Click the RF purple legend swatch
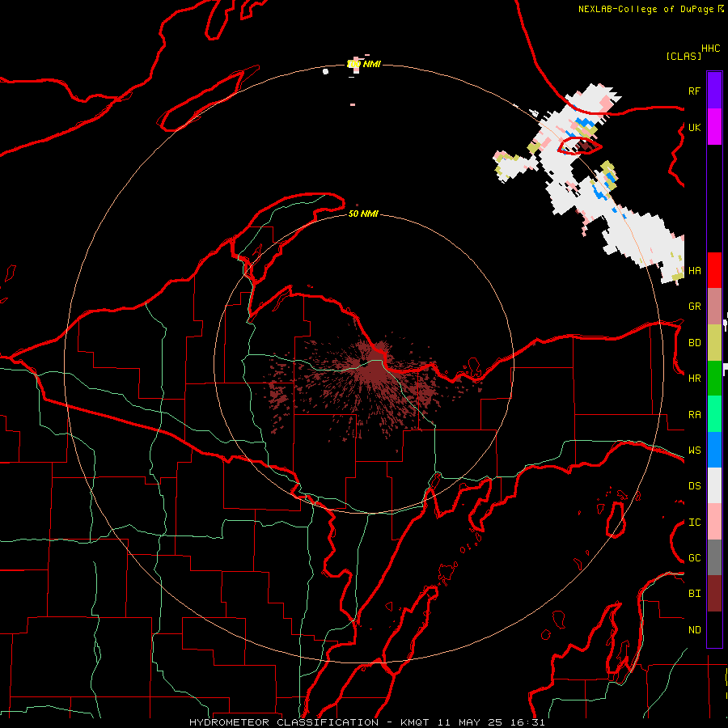 (714, 90)
